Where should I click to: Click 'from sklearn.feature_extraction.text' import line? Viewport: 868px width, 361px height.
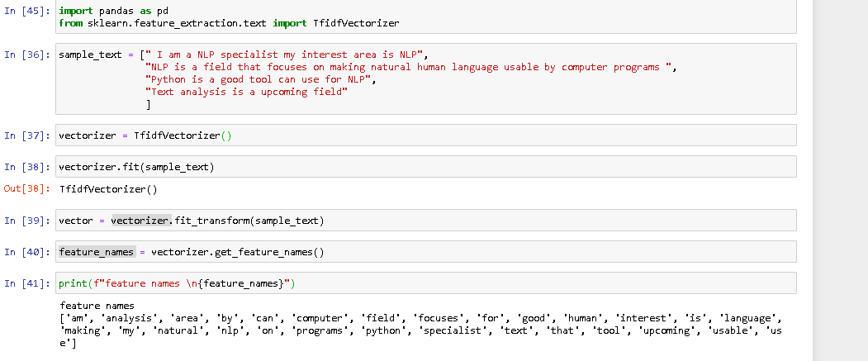pos(229,23)
